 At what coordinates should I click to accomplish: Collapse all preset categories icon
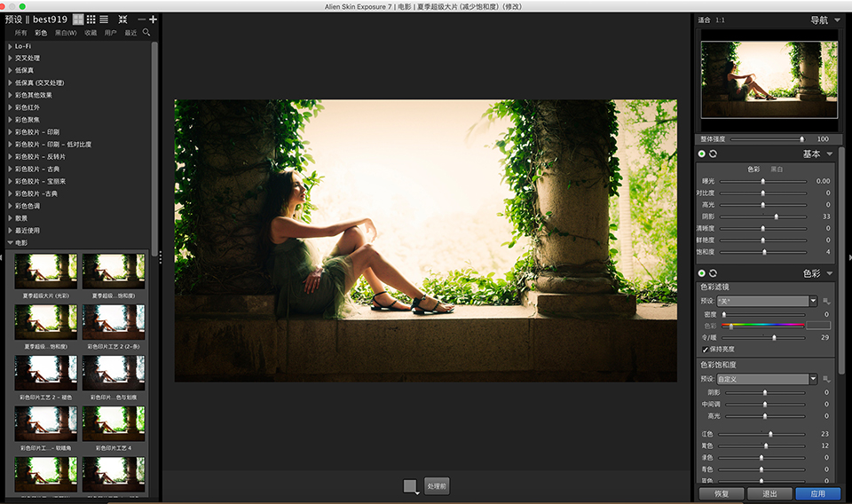(x=122, y=19)
